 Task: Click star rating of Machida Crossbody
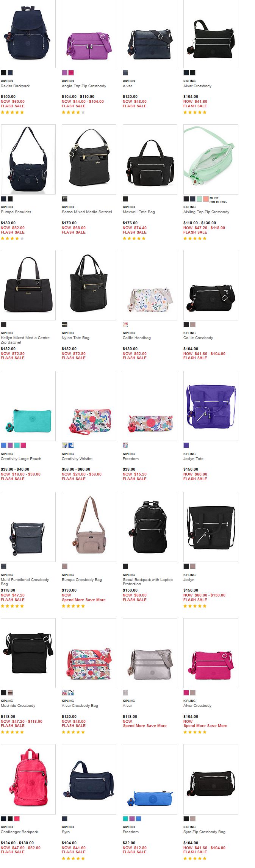[x=12, y=732]
